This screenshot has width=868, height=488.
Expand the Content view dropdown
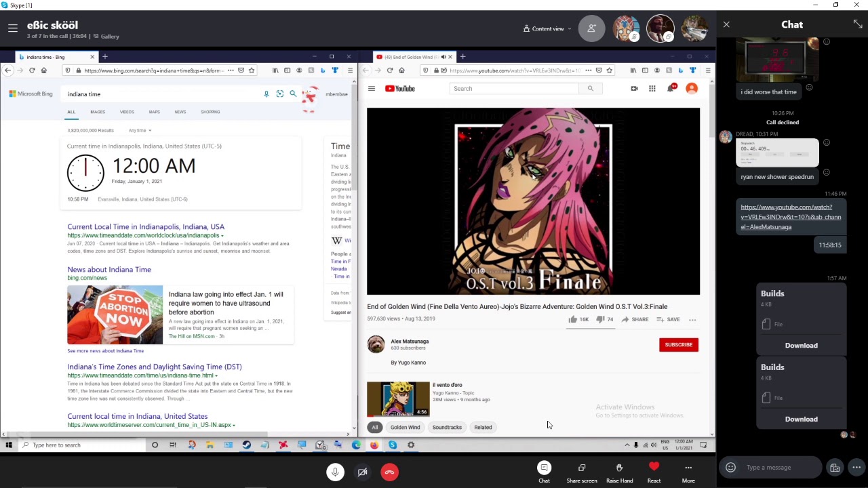pos(547,28)
